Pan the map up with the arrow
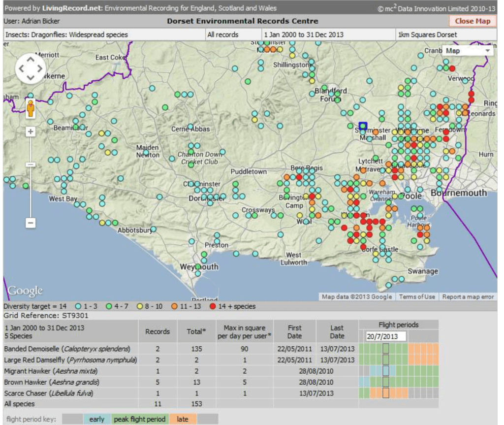 tap(31, 61)
